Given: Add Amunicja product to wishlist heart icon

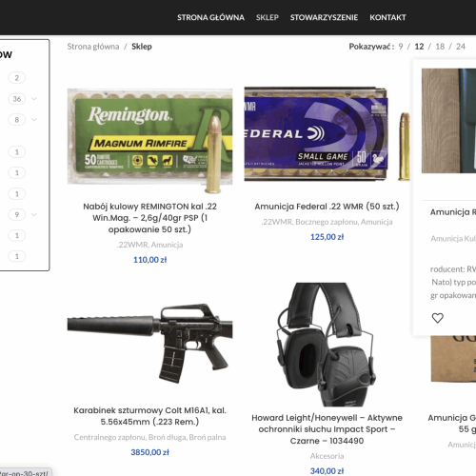Looking at the screenshot, I should click(437, 318).
